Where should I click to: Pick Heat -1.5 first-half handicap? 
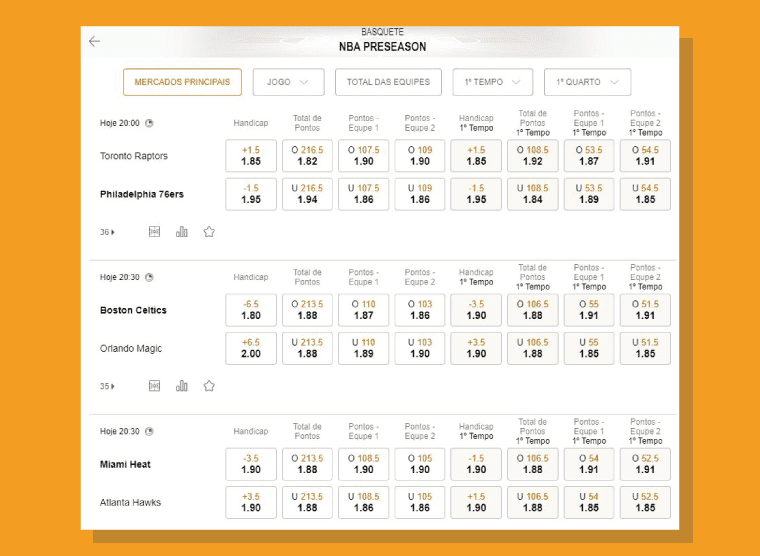coord(476,464)
